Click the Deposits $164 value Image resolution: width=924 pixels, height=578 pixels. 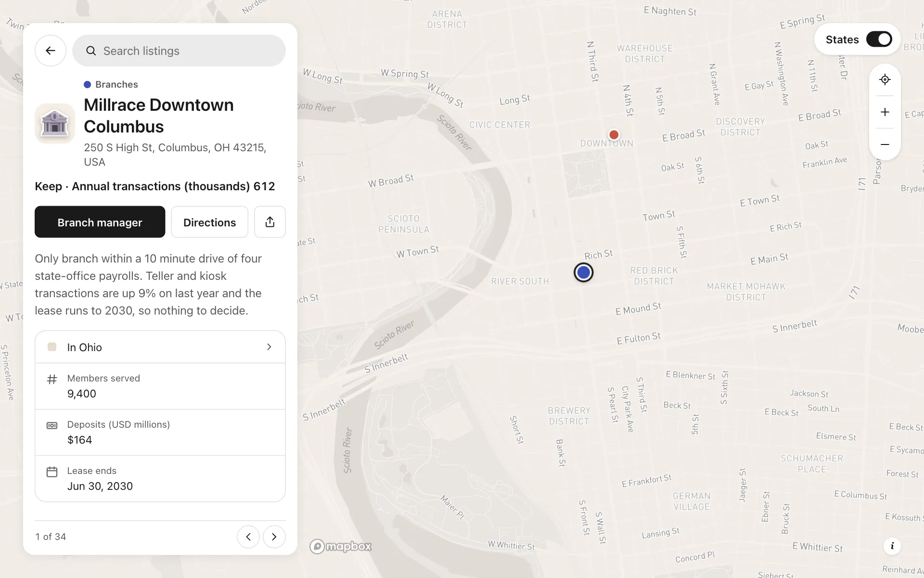[x=80, y=440]
